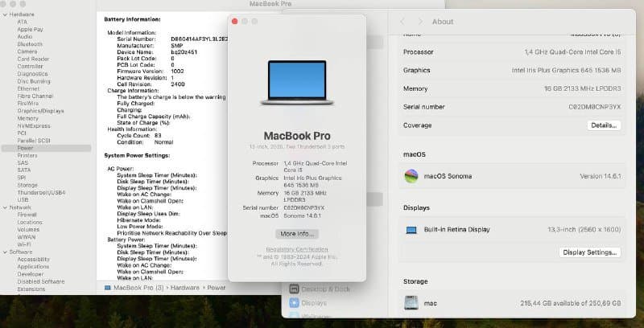644x328 pixels.
Task: Click Hardware in the path bar
Action: pyautogui.click(x=185, y=288)
